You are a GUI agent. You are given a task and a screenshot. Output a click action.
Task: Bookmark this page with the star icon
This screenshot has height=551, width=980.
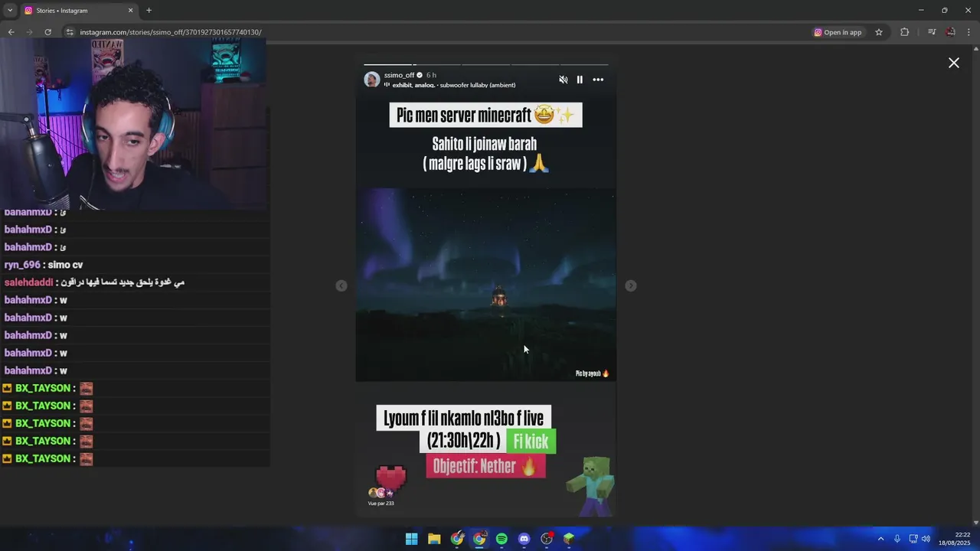coord(879,32)
